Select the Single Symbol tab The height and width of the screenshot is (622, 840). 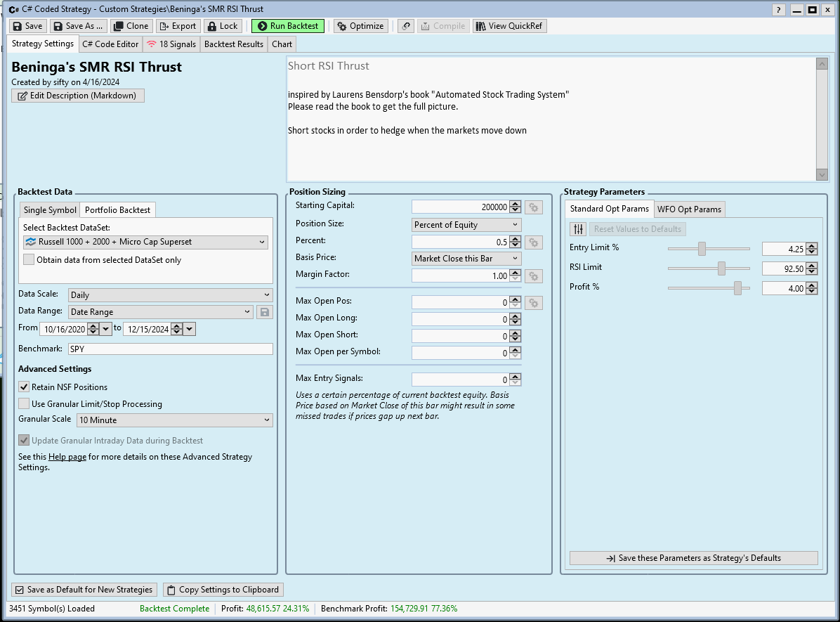(50, 209)
